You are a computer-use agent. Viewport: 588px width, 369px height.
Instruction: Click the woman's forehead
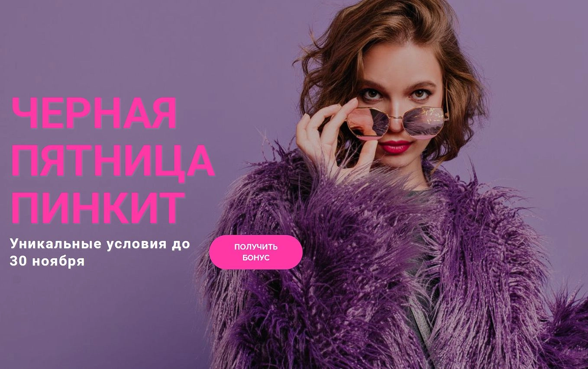tap(394, 65)
